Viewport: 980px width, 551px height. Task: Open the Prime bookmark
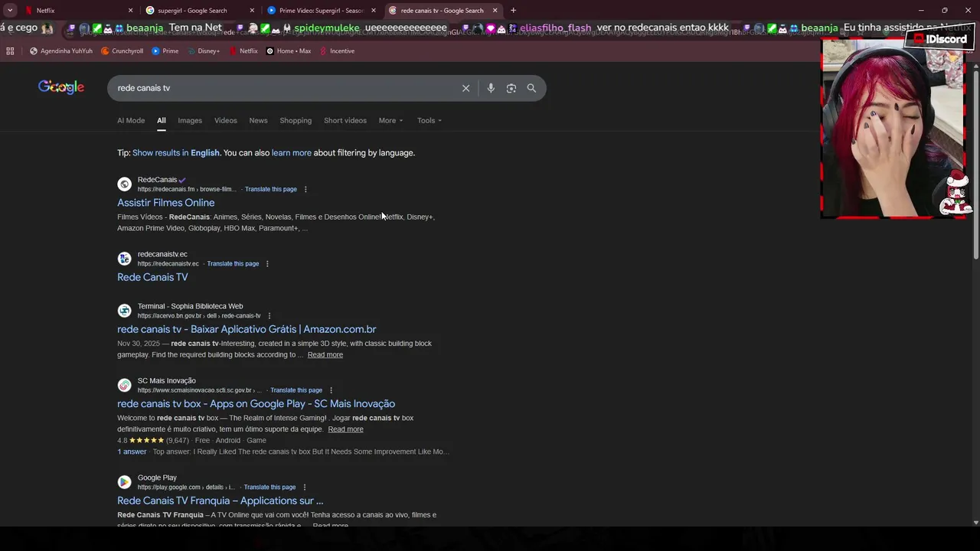[165, 51]
